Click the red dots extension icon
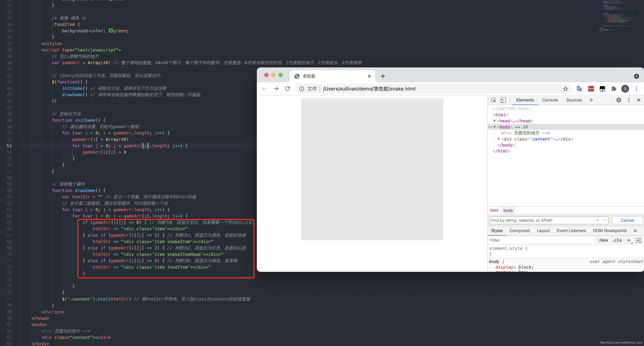Viewport: 644px width, 346px height. click(591, 89)
